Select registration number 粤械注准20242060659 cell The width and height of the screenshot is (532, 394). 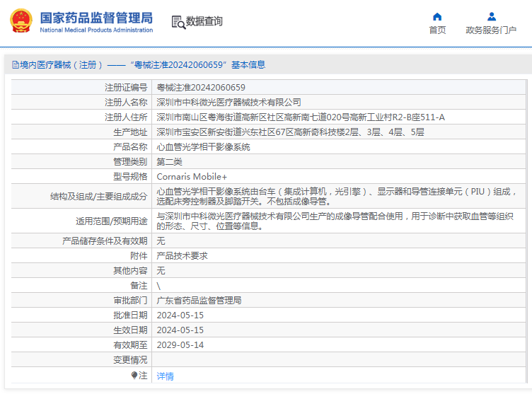(x=201, y=88)
